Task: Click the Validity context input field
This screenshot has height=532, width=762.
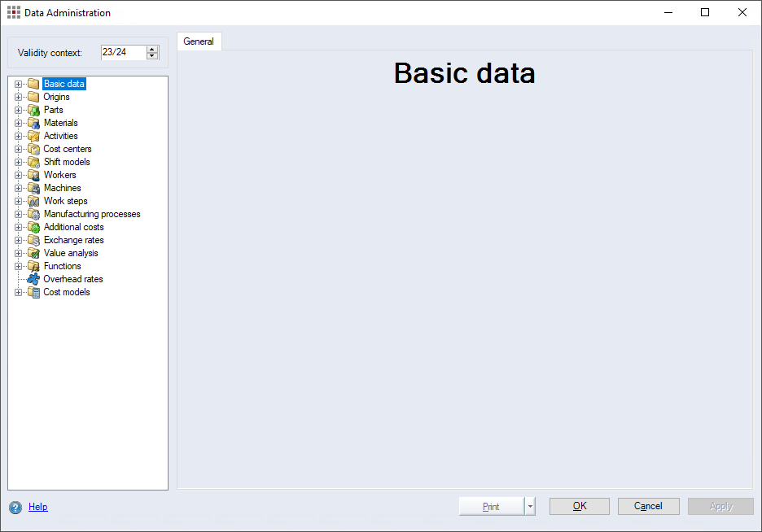Action: [x=122, y=52]
